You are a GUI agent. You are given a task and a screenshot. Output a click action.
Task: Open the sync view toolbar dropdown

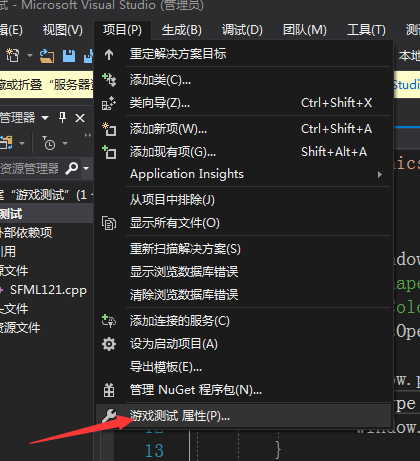(22, 144)
